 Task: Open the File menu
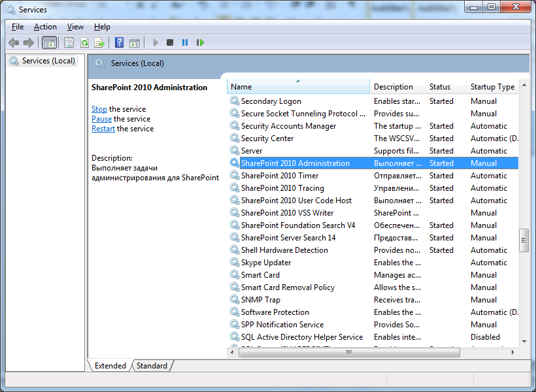pyautogui.click(x=18, y=27)
